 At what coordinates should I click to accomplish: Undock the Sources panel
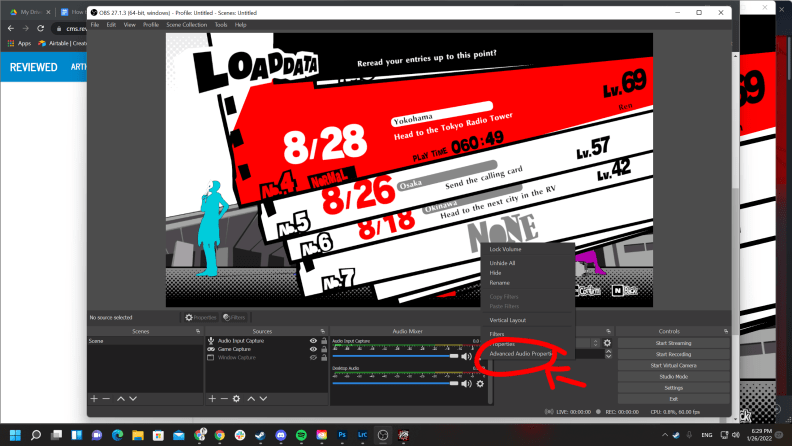tap(323, 331)
